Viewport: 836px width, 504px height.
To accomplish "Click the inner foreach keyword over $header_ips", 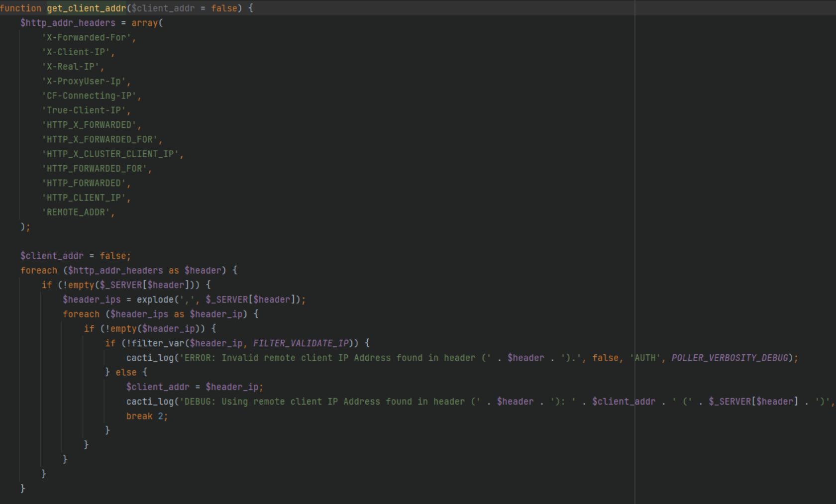I will click(x=81, y=314).
